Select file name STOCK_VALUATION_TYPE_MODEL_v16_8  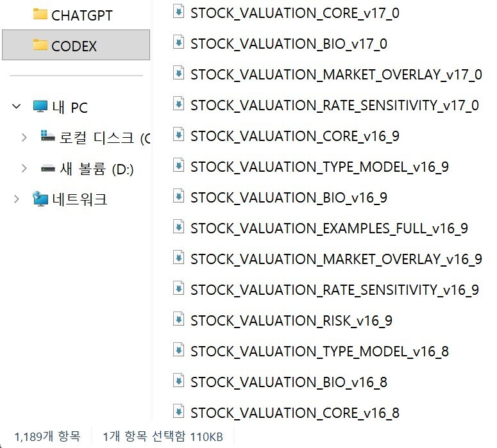[x=319, y=351]
